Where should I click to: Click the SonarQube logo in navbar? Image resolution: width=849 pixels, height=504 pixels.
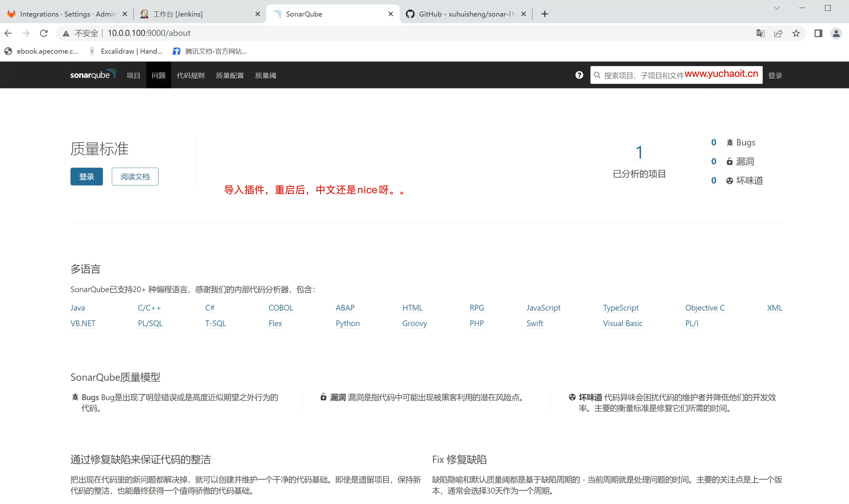(93, 74)
